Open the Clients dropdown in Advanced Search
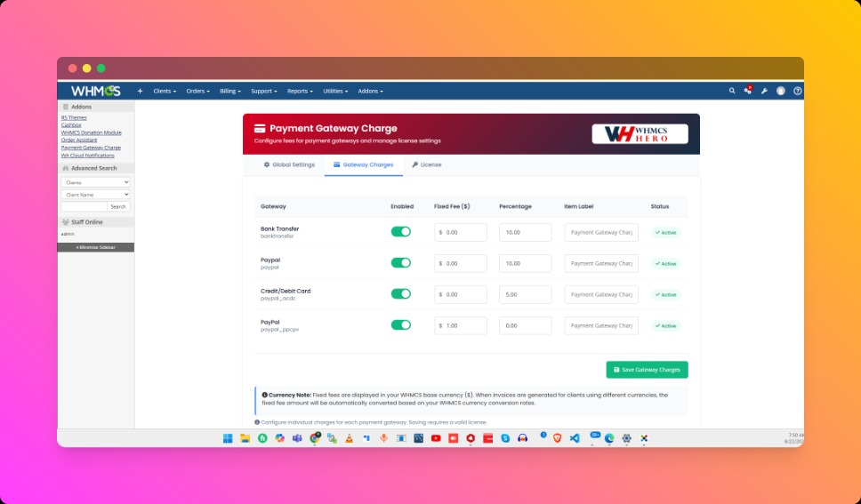 coord(95,182)
